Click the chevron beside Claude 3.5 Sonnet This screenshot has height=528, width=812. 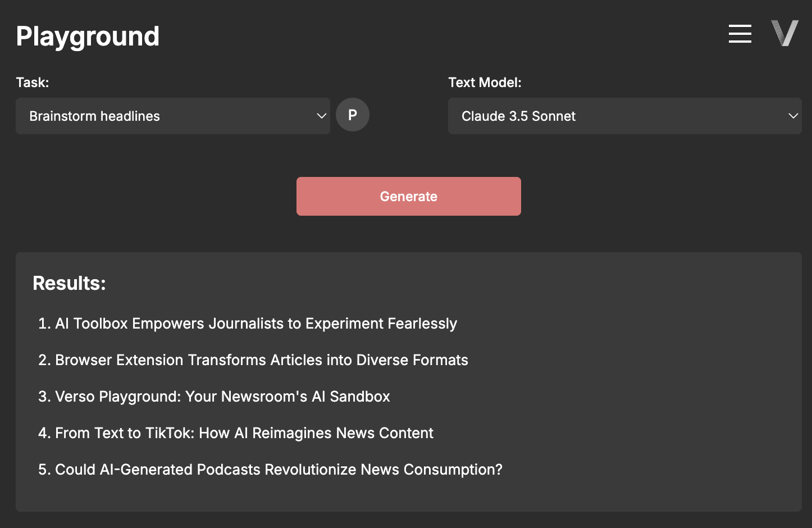793,116
